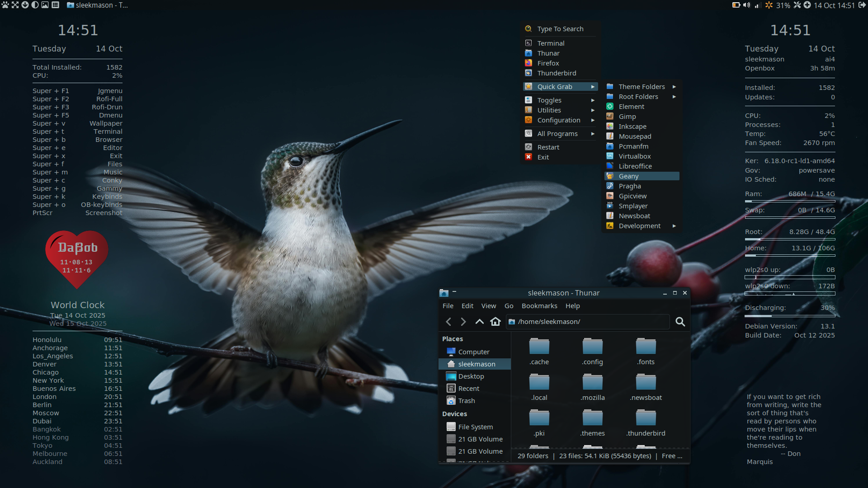Viewport: 868px width, 488px height.
Task: Open the .thunderbird folder
Action: point(646,418)
